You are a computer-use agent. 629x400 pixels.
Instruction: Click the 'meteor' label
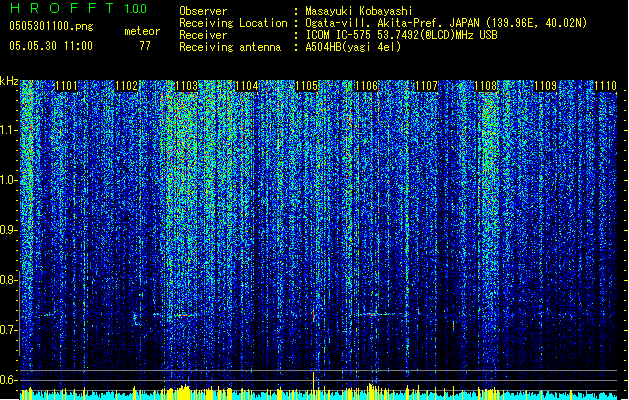pos(142,31)
